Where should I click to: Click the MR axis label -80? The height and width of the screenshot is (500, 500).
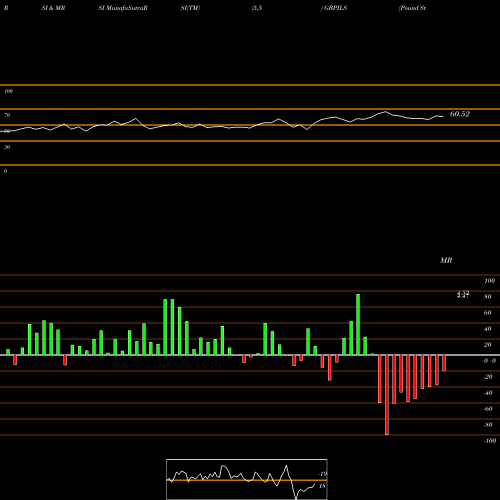click(x=488, y=425)
